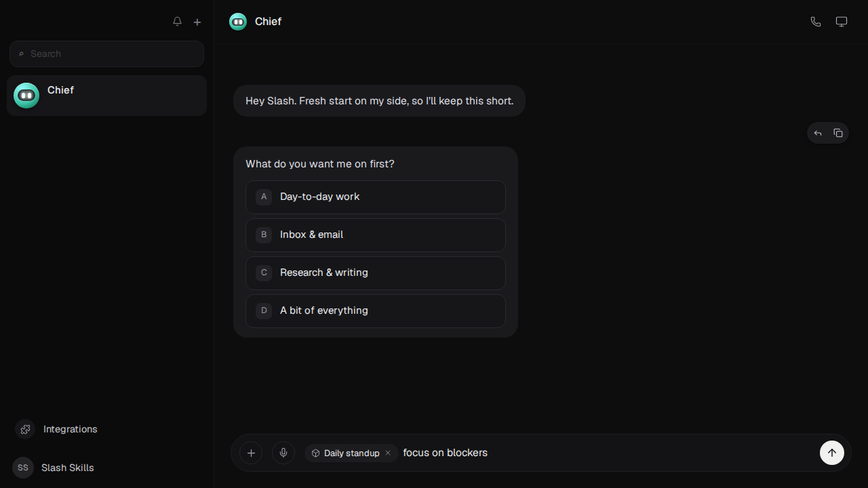
Task: Choose option C Research & writing
Action: (376, 273)
